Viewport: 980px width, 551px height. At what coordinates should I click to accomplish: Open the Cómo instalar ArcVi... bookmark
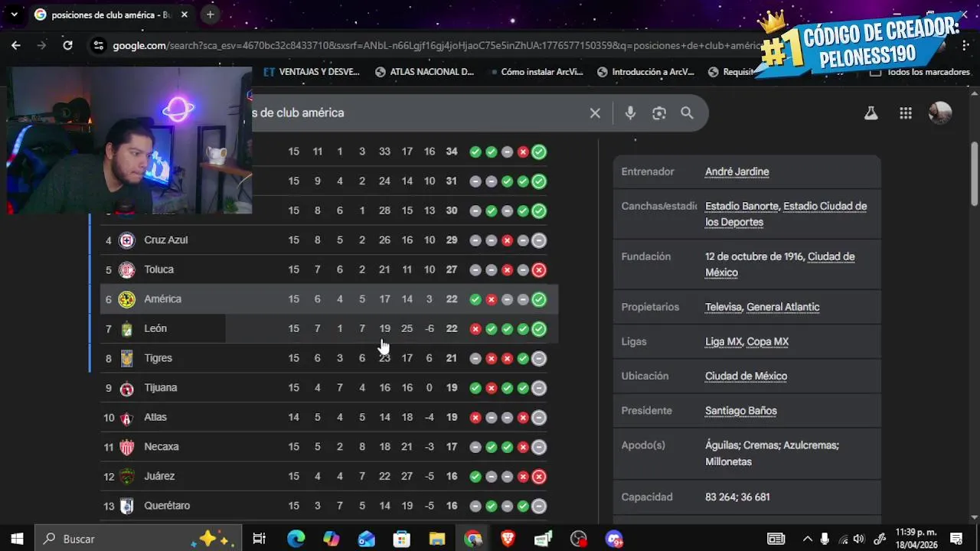(534, 72)
